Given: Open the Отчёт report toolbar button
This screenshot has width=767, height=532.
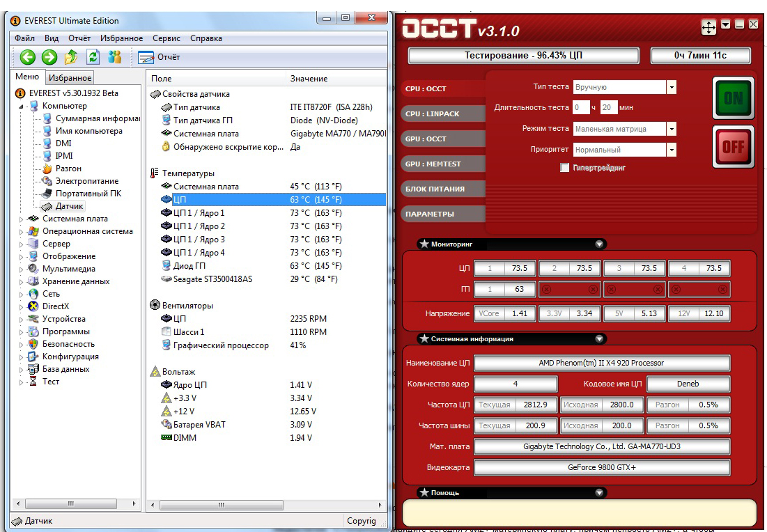Looking at the screenshot, I should click(159, 57).
